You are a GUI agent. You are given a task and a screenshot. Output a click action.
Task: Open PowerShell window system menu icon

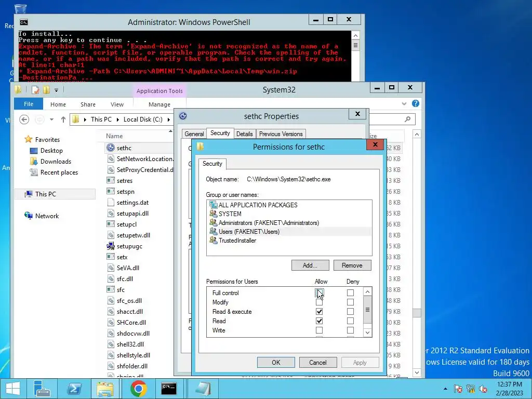[x=23, y=22]
